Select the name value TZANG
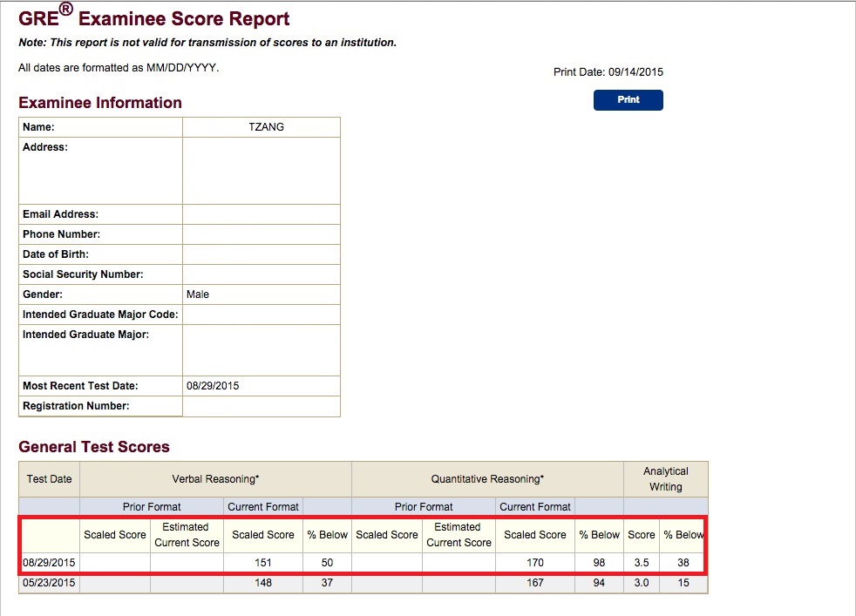Screen dimensions: 856x616 click(267, 126)
